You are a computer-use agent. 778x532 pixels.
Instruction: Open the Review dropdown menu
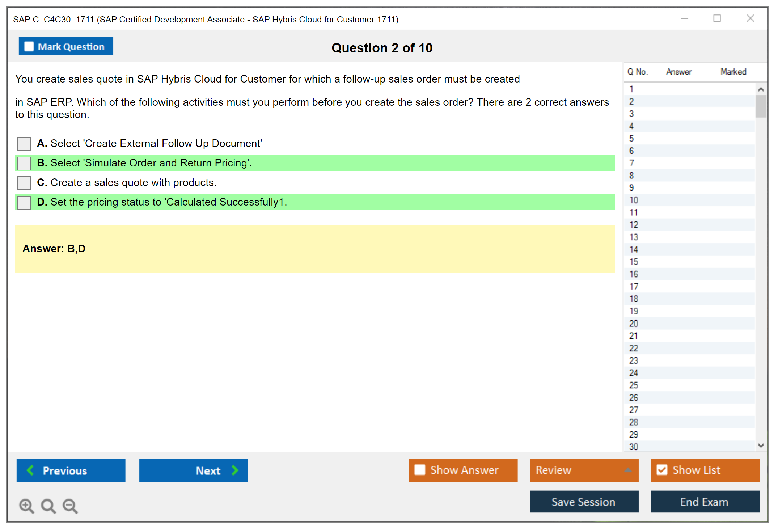[584, 470]
